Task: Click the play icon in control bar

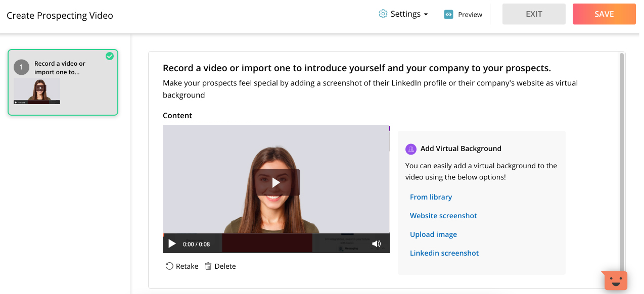Action: (x=172, y=243)
